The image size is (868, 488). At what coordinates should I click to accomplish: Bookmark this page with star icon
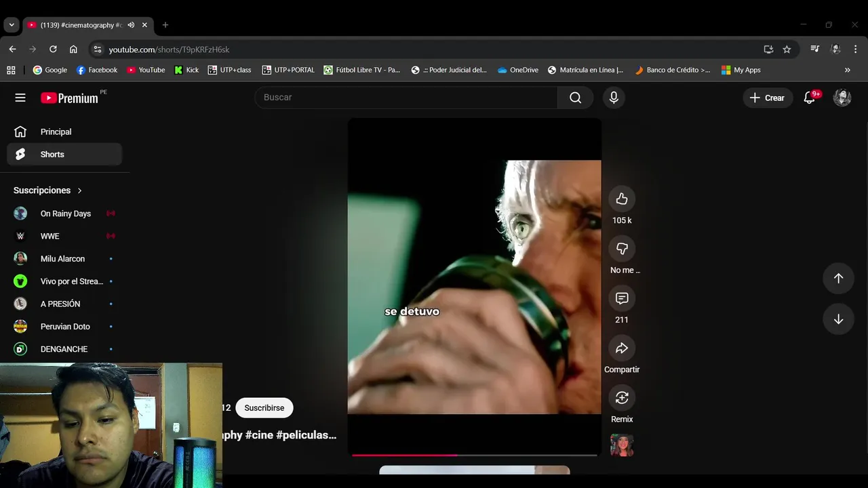[x=787, y=49]
